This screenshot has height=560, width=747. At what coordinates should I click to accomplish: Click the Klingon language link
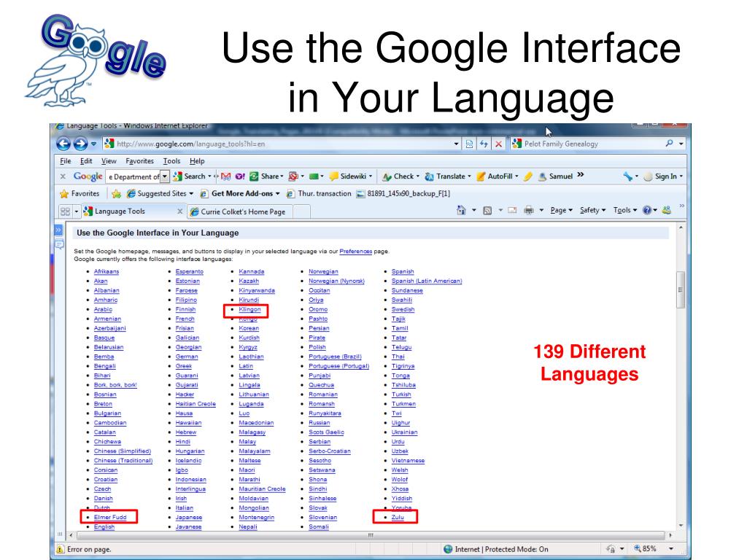click(x=249, y=309)
